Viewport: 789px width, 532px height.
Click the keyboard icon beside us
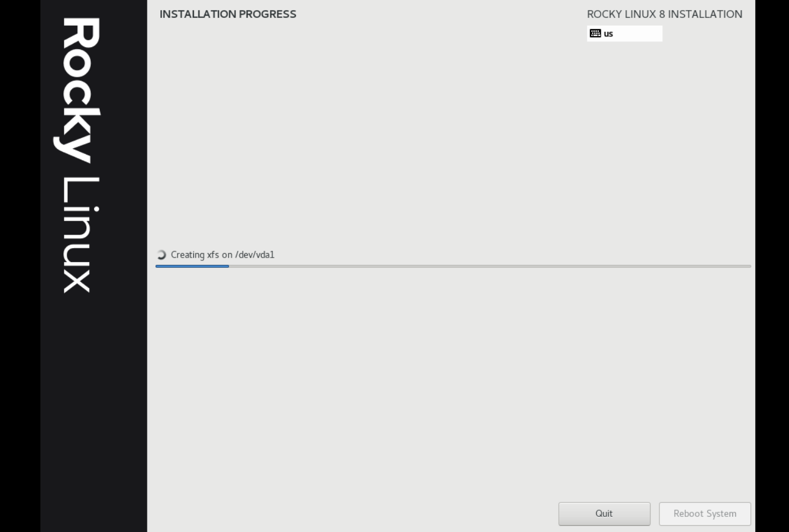[x=595, y=34]
